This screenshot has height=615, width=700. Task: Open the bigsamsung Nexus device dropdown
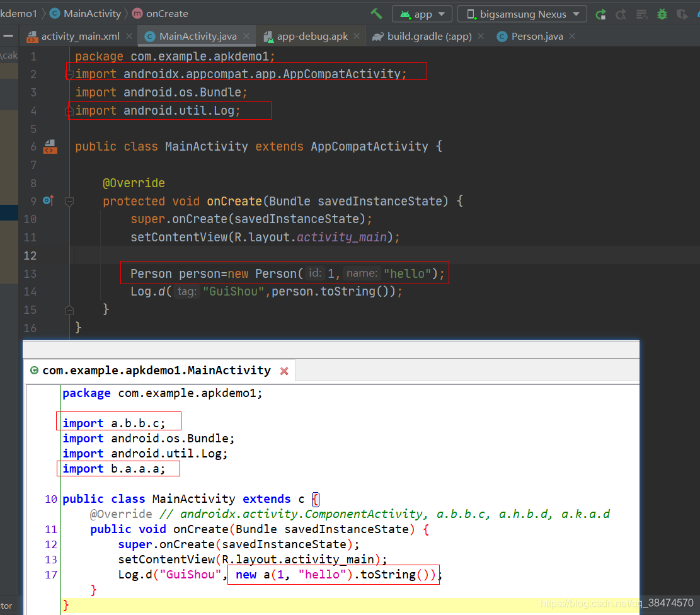(522, 14)
